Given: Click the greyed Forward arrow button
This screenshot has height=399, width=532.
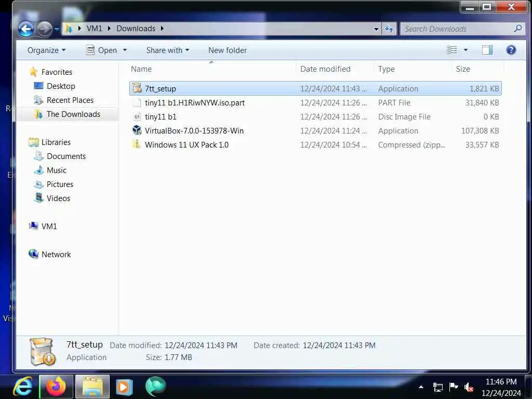Looking at the screenshot, I should tap(45, 29).
